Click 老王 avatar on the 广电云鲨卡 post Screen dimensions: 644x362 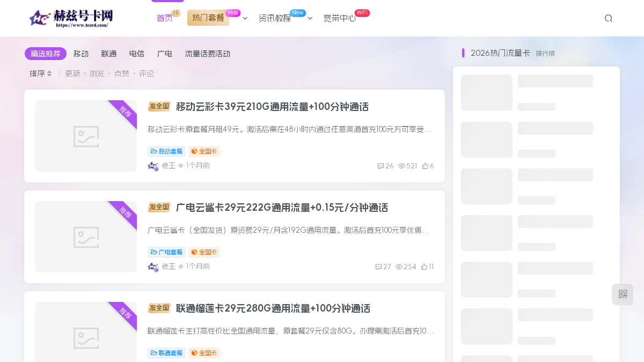point(153,267)
